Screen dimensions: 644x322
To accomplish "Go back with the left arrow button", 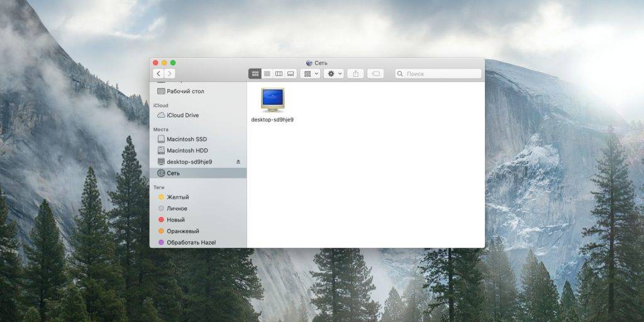I will coord(158,74).
